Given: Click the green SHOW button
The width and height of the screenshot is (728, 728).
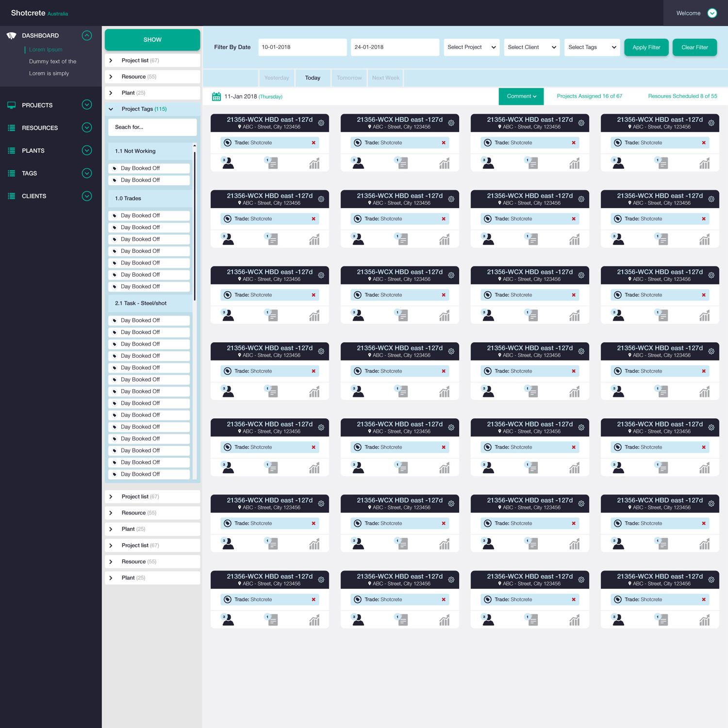Looking at the screenshot, I should (x=152, y=40).
